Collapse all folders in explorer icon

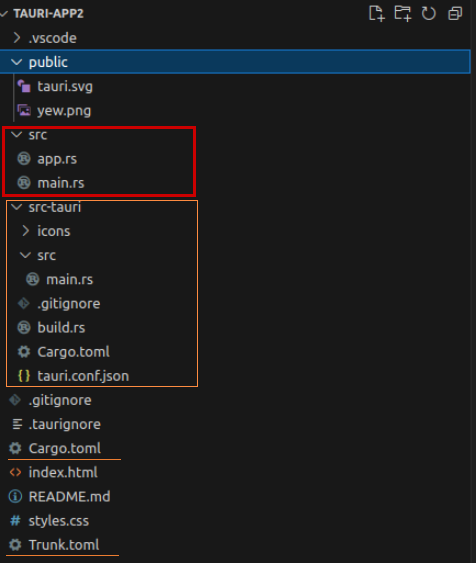(x=455, y=14)
